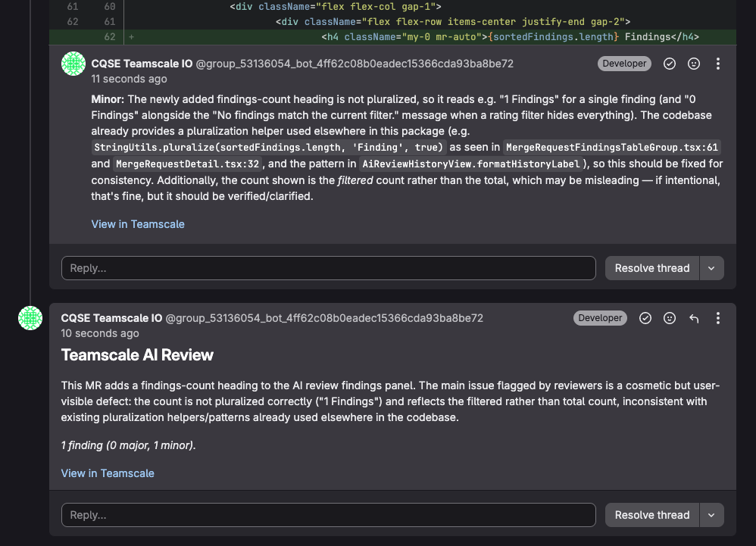The image size is (756, 546).
Task: Resolve thread checkmark icon on first comment
Action: click(x=669, y=64)
